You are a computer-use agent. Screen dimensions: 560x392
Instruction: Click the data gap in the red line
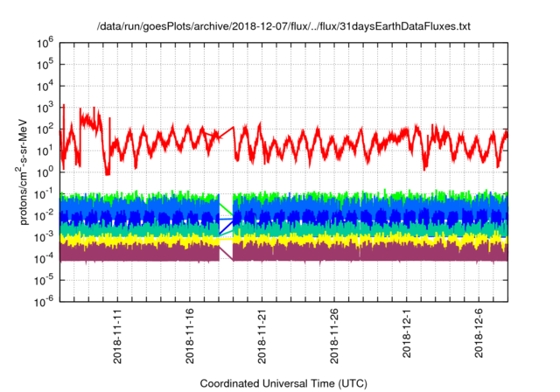click(226, 133)
